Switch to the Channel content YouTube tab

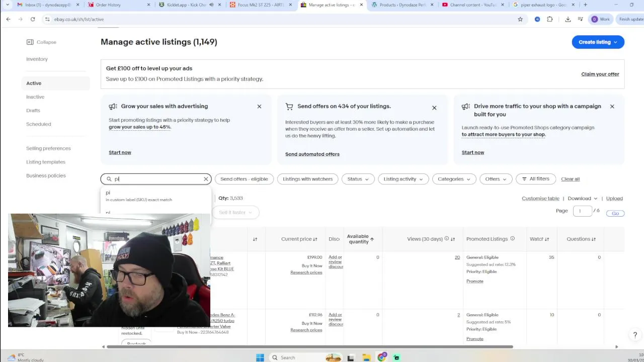[x=473, y=5]
